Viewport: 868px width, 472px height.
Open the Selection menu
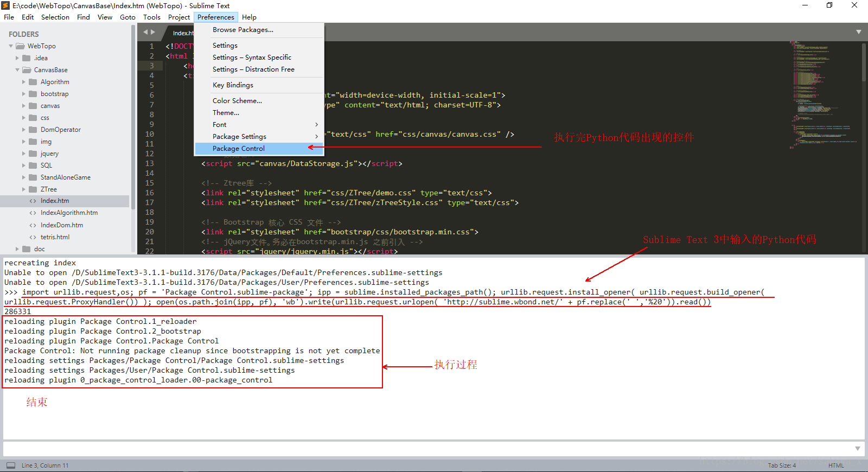click(x=55, y=17)
